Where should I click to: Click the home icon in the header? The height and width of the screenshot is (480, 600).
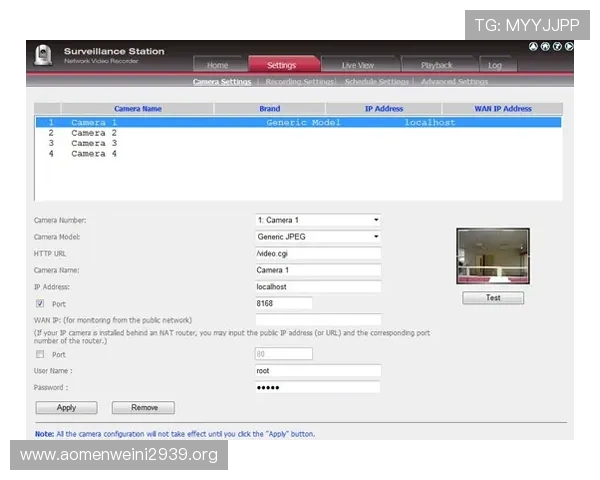point(545,46)
